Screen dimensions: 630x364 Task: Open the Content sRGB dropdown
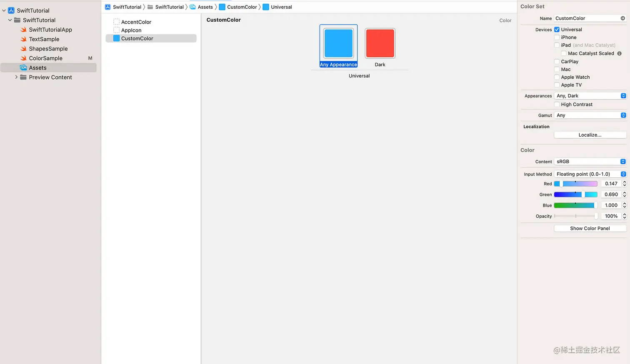coord(590,162)
